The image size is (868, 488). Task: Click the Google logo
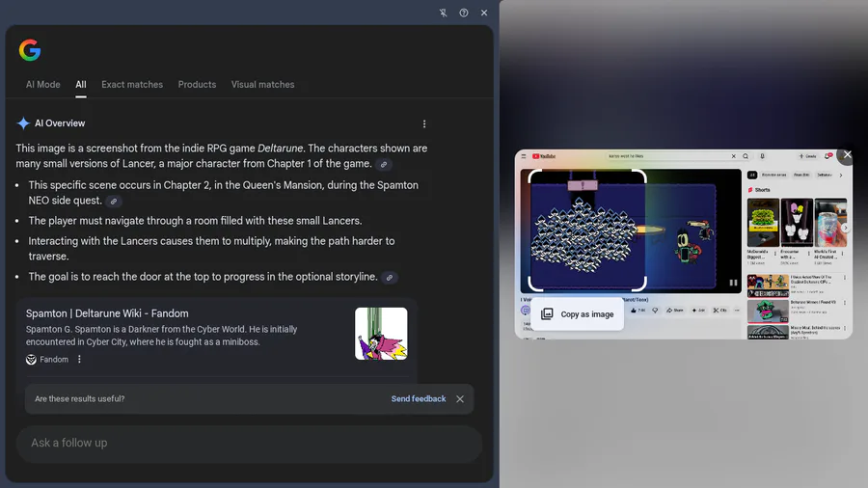(30, 50)
